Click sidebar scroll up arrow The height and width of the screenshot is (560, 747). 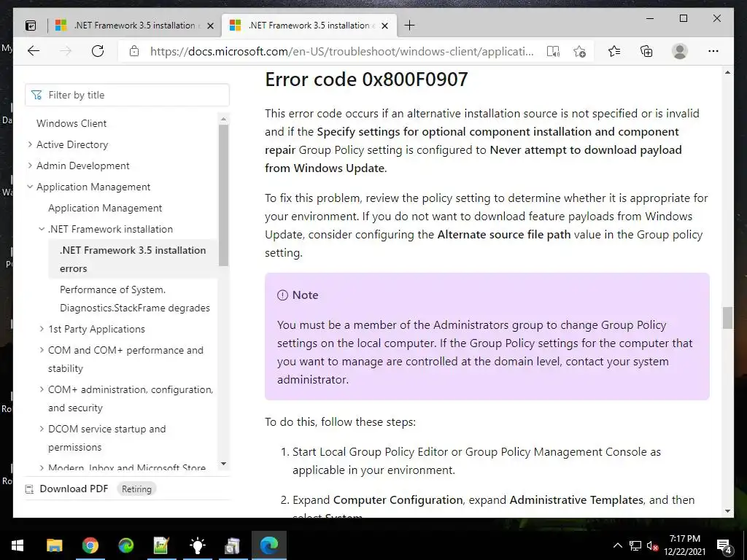(223, 118)
